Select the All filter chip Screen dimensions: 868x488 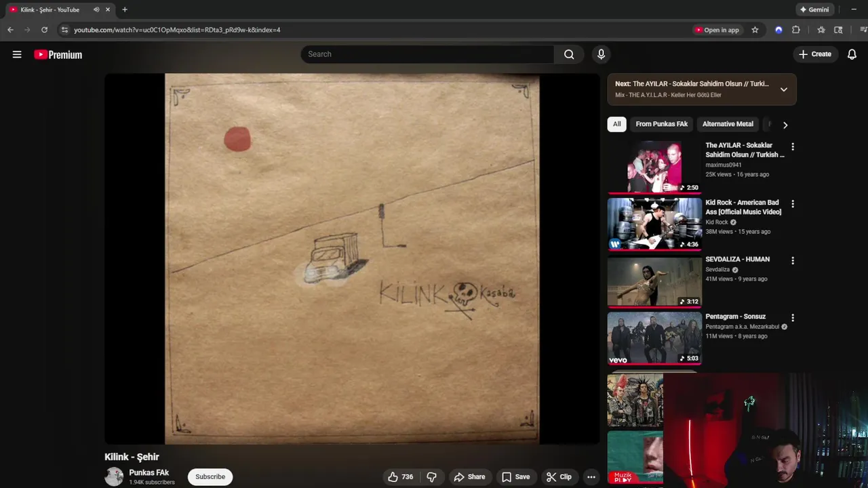(616, 124)
